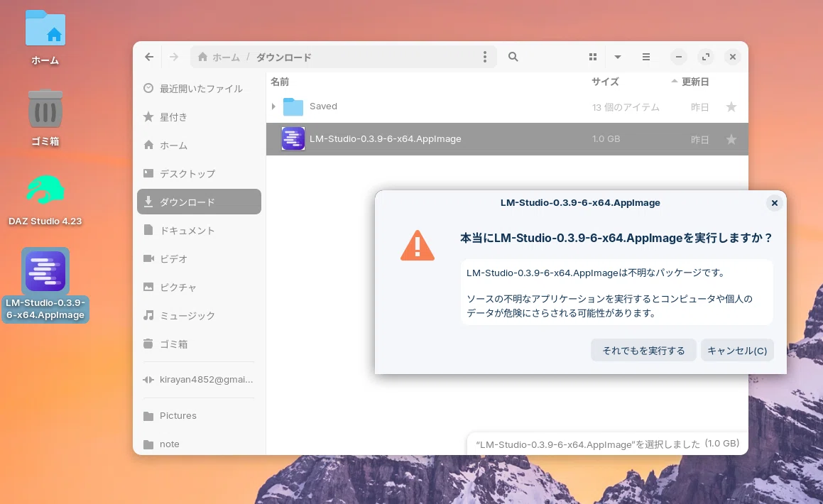
Task: Click the music note sidebar icon
Action: click(148, 315)
